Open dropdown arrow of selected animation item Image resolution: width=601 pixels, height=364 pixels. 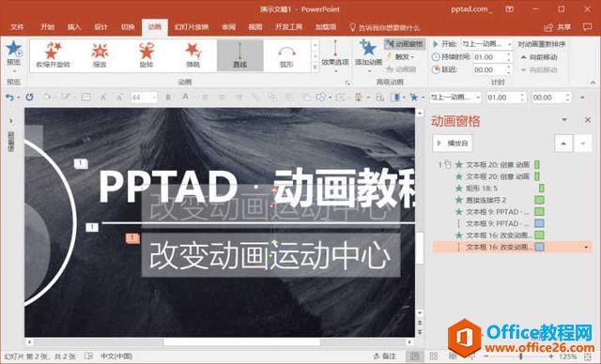[x=586, y=248]
